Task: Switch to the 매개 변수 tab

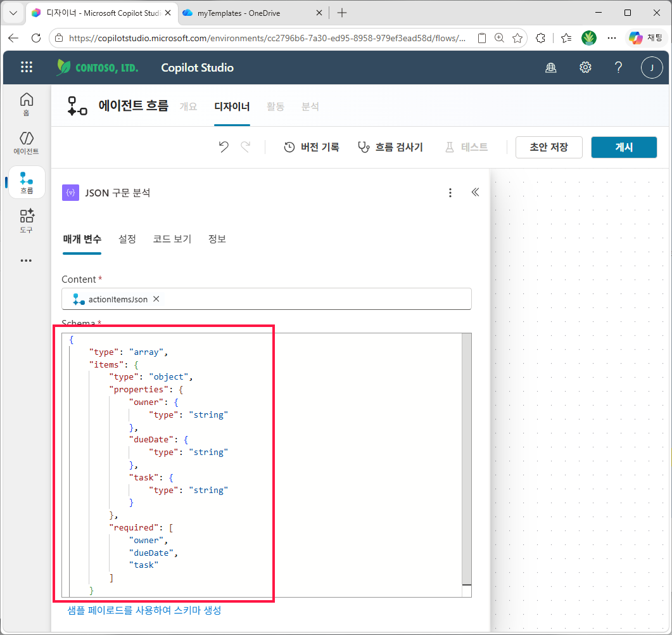Action: tap(82, 240)
